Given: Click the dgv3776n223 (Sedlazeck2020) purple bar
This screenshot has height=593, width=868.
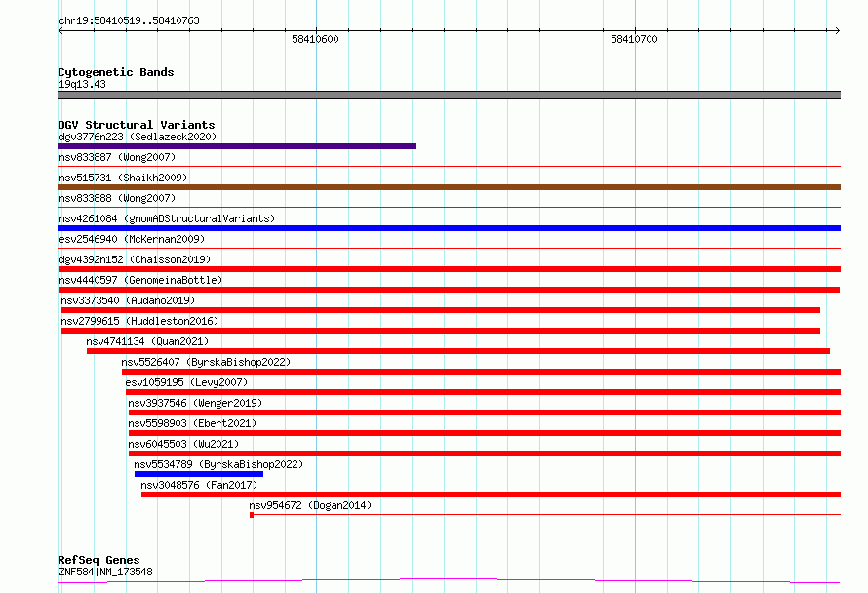Looking at the screenshot, I should coord(237,146).
